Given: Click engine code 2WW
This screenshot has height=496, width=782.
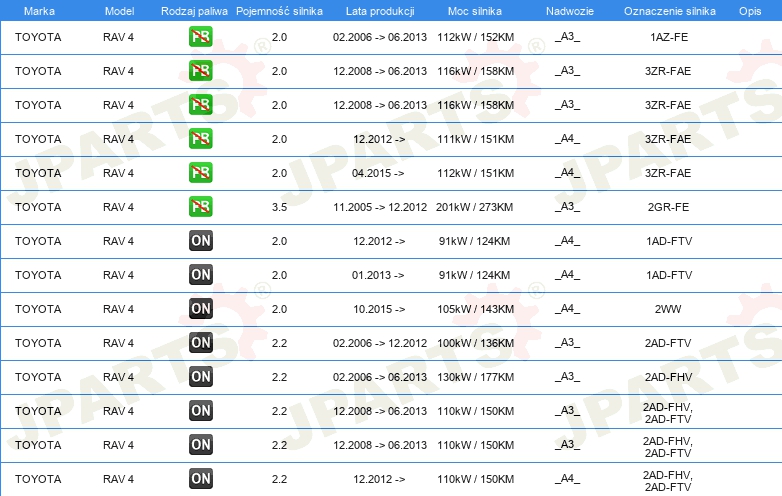Looking at the screenshot, I should 668,309.
